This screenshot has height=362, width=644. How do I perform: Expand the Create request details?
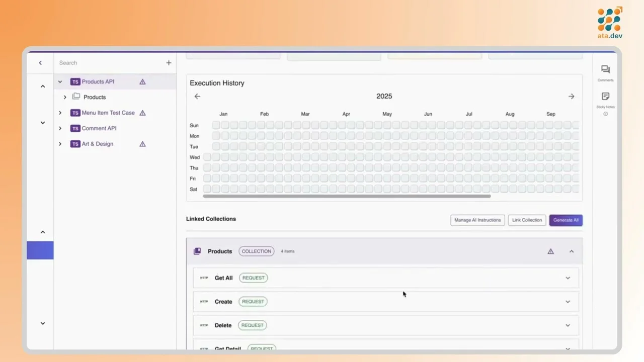(x=568, y=302)
